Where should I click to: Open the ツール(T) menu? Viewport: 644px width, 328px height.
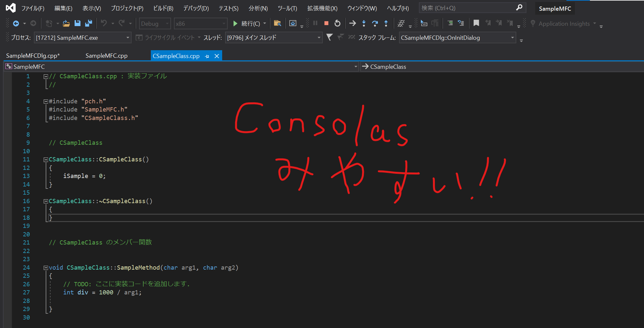(x=287, y=8)
